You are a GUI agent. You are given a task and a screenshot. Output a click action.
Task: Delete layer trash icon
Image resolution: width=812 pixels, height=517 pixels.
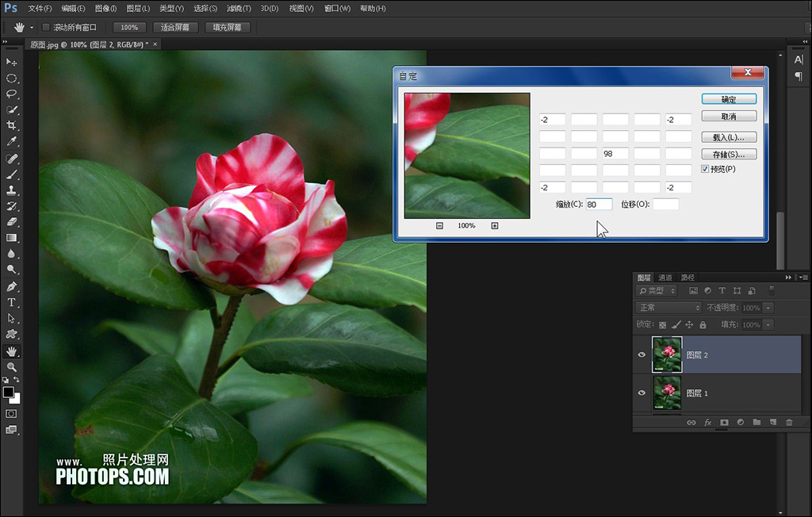789,423
